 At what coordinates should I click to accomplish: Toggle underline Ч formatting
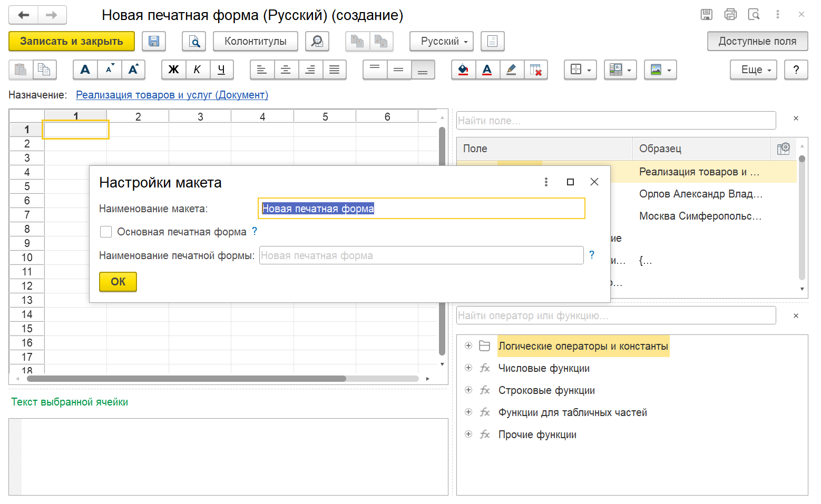tap(221, 70)
